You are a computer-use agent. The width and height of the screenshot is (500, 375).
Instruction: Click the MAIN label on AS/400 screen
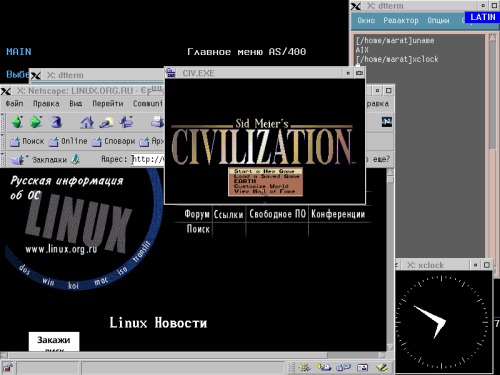(x=19, y=52)
